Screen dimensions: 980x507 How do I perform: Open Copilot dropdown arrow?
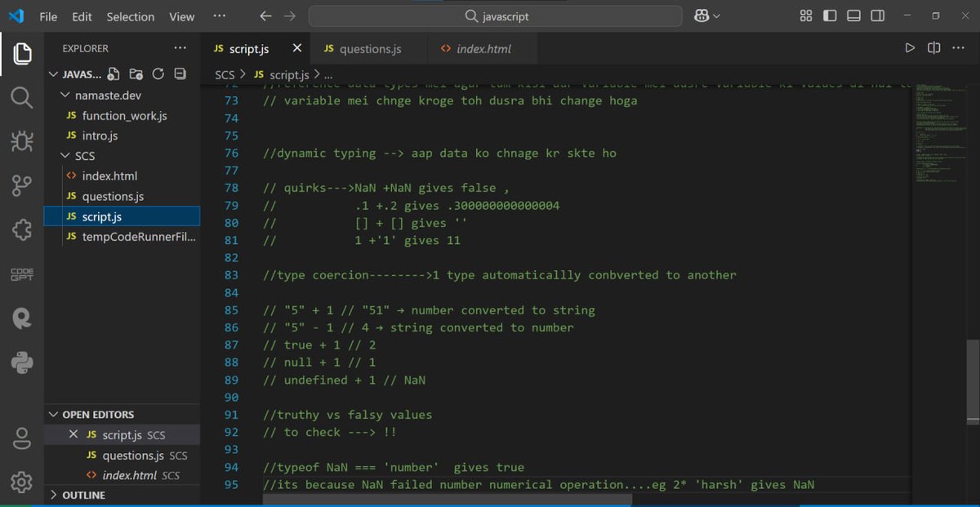click(x=717, y=16)
